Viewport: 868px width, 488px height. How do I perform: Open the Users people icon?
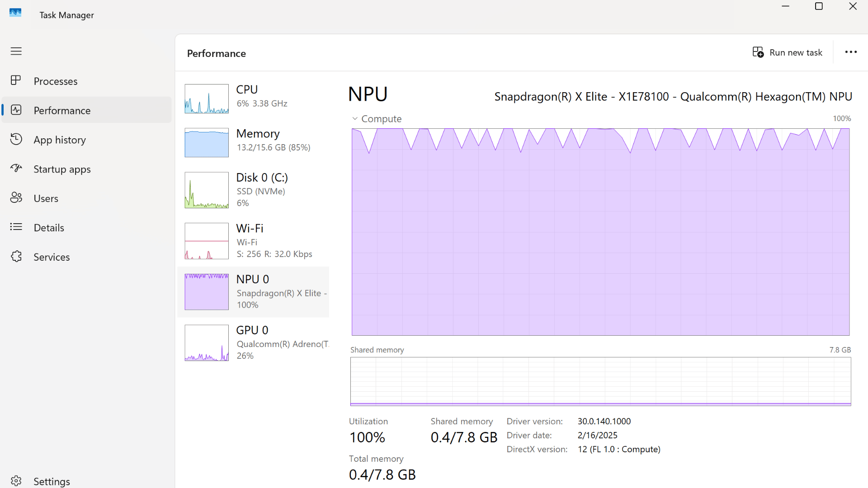click(x=16, y=198)
